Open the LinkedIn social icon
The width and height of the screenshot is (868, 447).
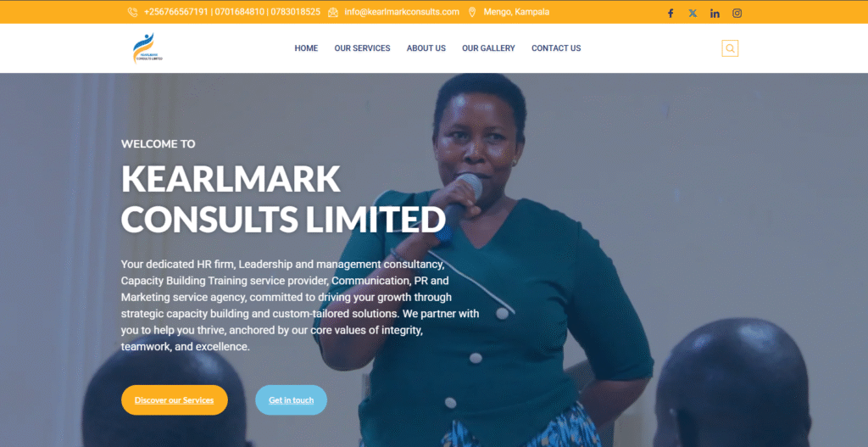[x=715, y=14]
